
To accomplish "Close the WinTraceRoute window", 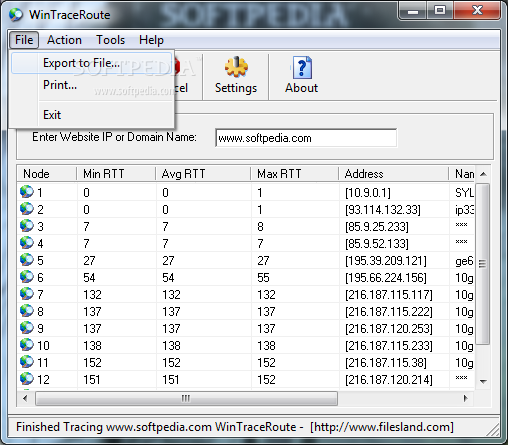I will (x=477, y=11).
